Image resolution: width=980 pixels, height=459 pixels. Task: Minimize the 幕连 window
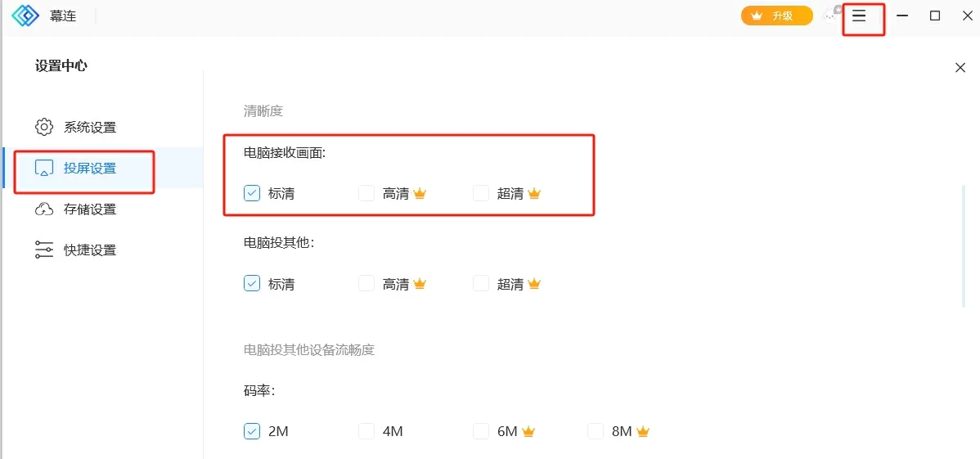click(902, 16)
